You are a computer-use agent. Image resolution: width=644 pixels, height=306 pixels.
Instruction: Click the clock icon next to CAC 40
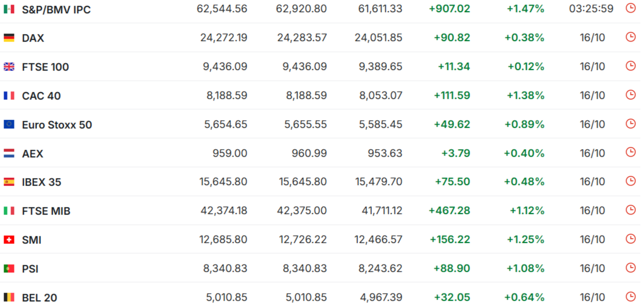pyautogui.click(x=630, y=95)
